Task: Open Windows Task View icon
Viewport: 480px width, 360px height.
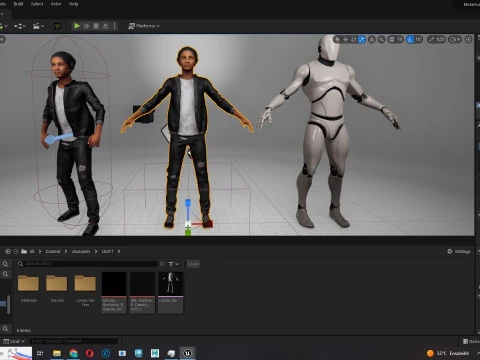Action: (x=40, y=353)
